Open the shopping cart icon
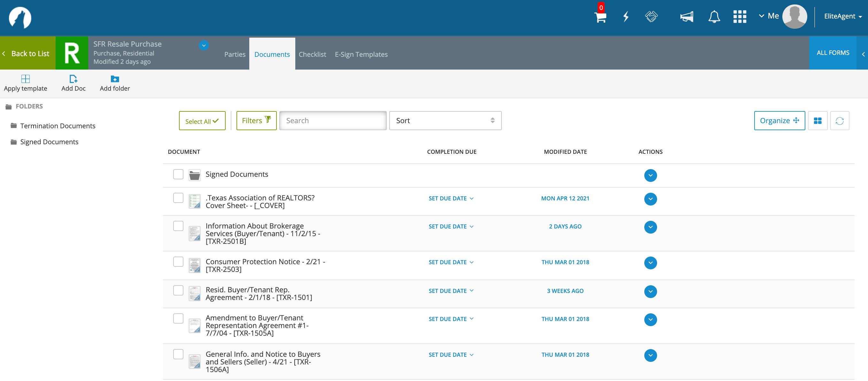The height and width of the screenshot is (381, 868). tap(601, 17)
